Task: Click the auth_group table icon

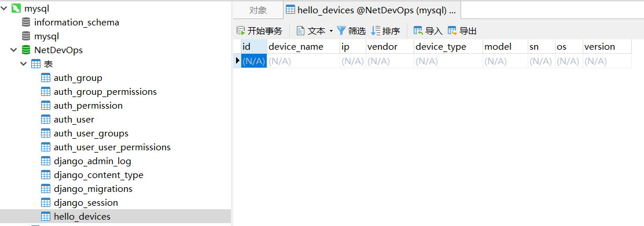Action: [46, 78]
